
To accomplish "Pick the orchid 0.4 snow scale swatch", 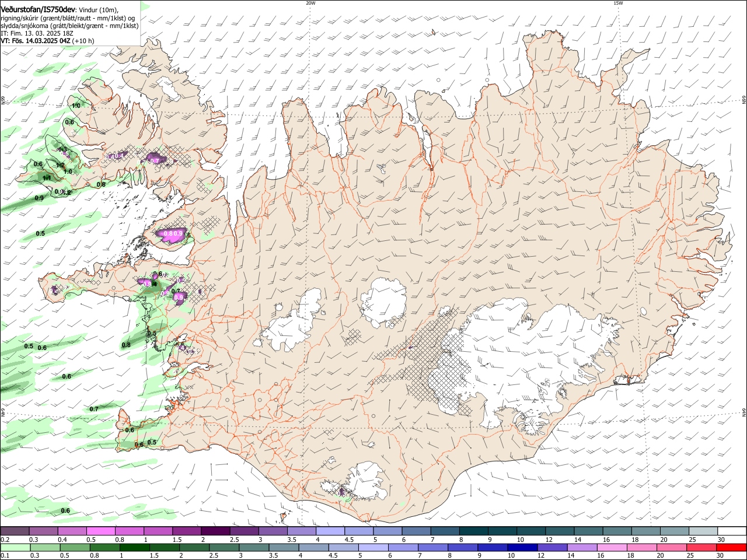I will click(72, 531).
